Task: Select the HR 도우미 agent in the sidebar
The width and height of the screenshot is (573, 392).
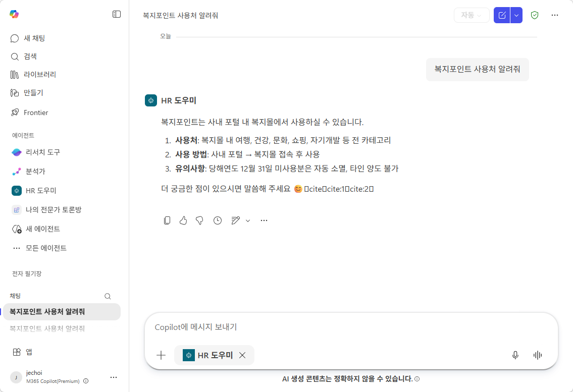Action: (x=34, y=190)
